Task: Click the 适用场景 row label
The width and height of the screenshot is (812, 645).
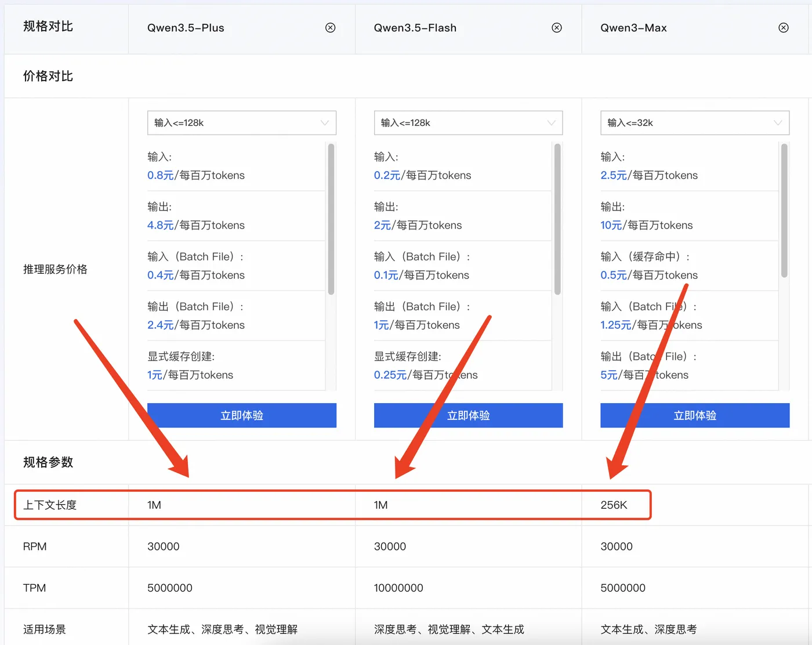Action: (x=45, y=629)
